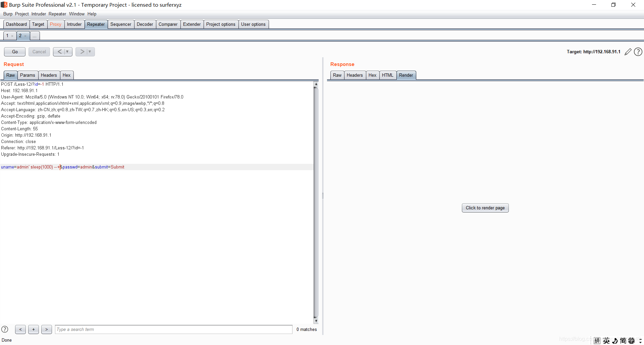Click the Target http://192.168.91.1 label

(593, 52)
